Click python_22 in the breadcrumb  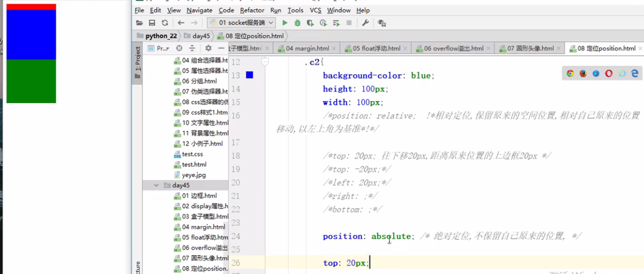click(157, 36)
